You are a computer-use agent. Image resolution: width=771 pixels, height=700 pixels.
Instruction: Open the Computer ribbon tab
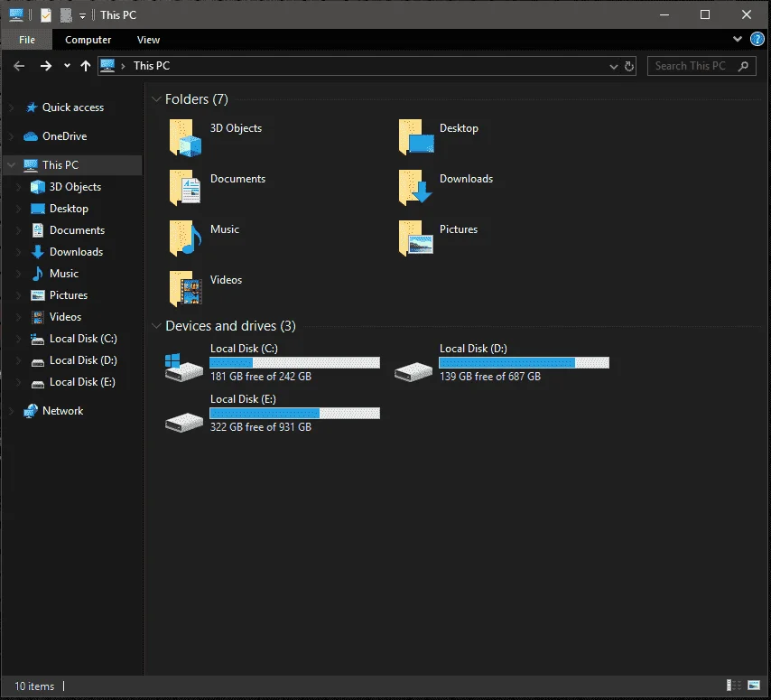click(x=88, y=40)
